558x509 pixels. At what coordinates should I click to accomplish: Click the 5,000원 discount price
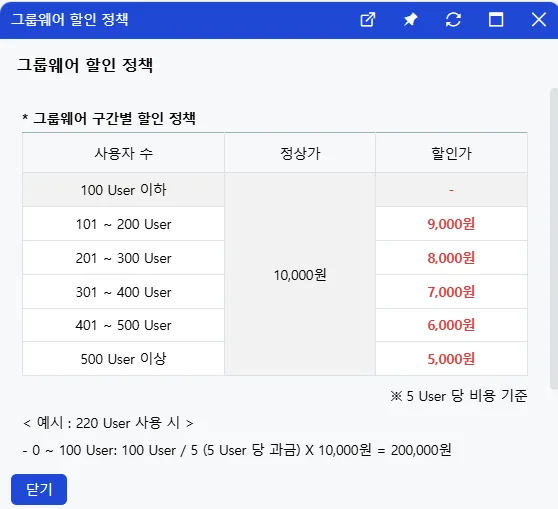pos(451,359)
